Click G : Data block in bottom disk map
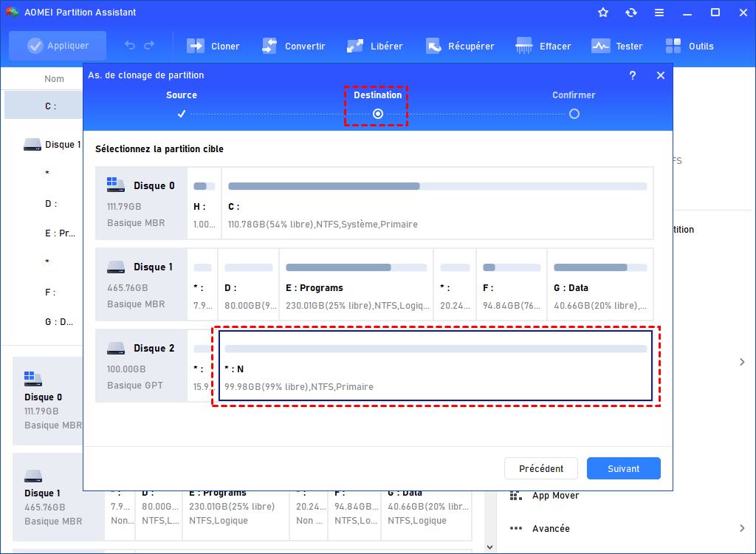This screenshot has height=554, width=756. pyautogui.click(x=427, y=514)
